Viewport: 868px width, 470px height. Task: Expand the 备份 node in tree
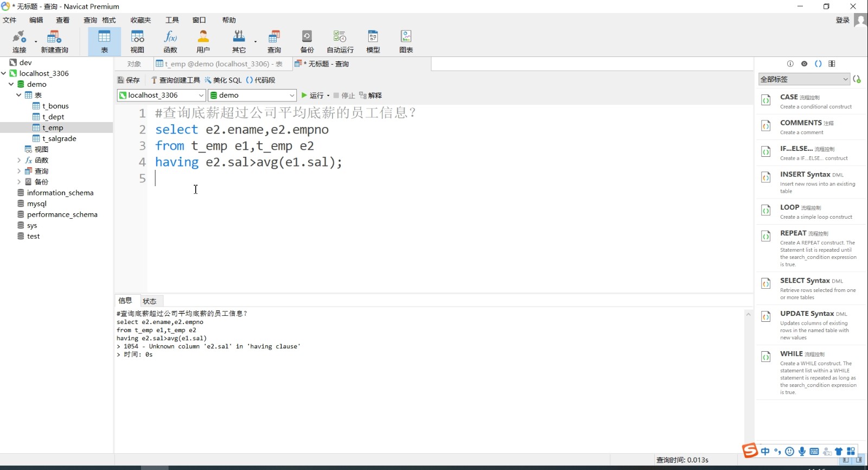18,182
